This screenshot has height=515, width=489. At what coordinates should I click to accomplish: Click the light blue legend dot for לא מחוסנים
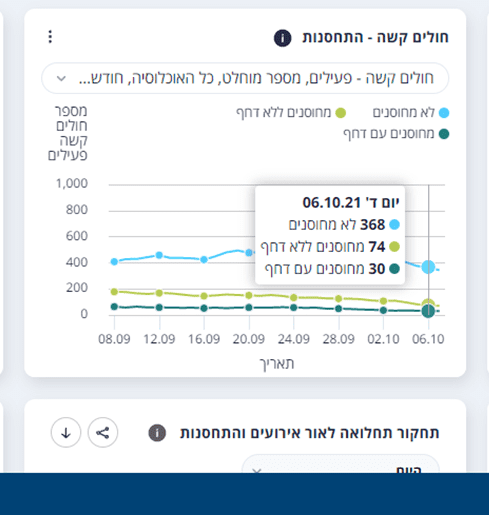(x=444, y=113)
